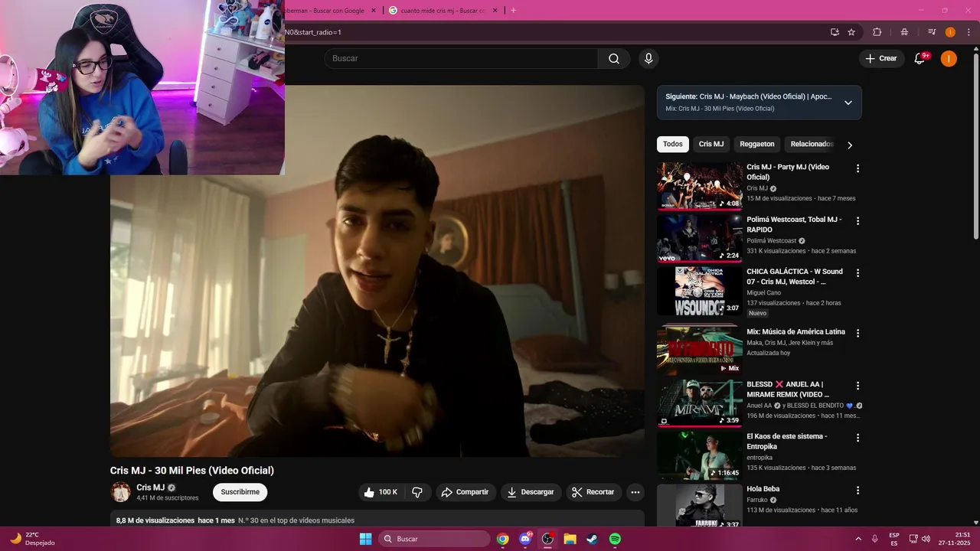This screenshot has height=551, width=980.
Task: Like the video with 100 K thumbs-up
Action: point(381,492)
